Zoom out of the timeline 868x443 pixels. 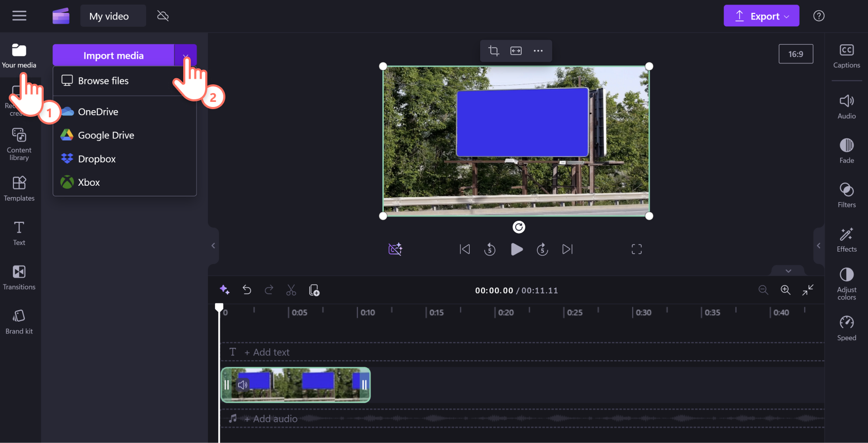click(763, 290)
